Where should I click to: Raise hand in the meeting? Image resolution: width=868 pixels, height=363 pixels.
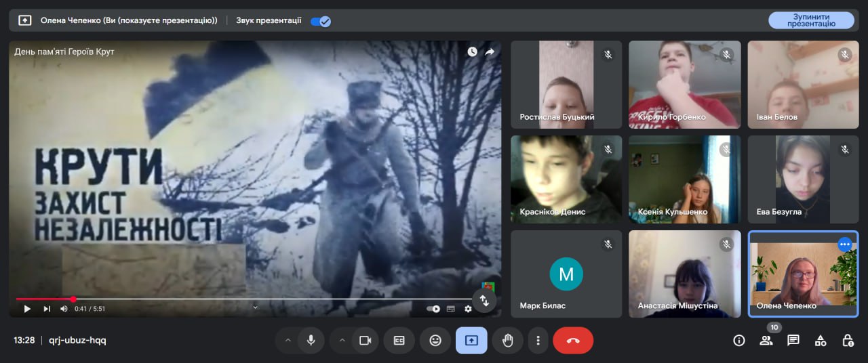507,341
